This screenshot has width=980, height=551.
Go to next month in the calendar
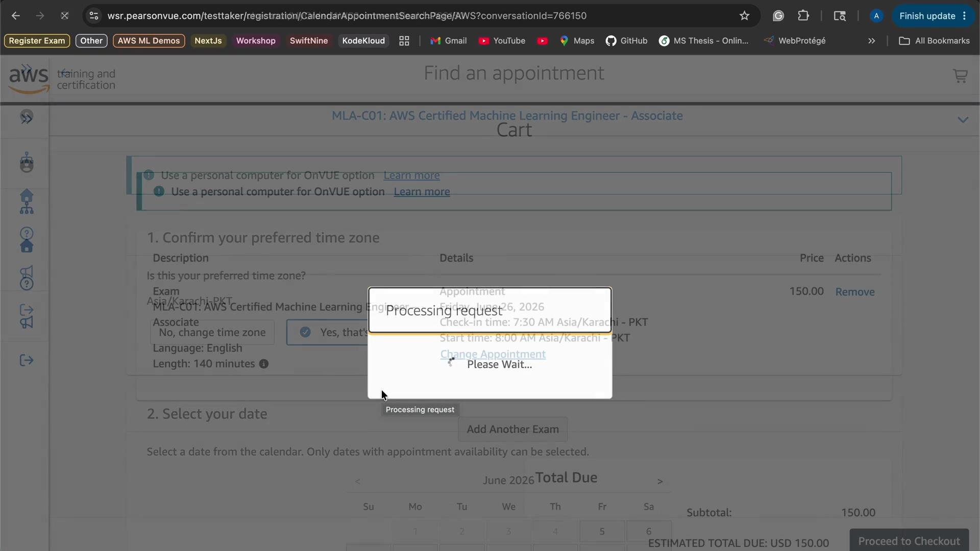coord(660,482)
